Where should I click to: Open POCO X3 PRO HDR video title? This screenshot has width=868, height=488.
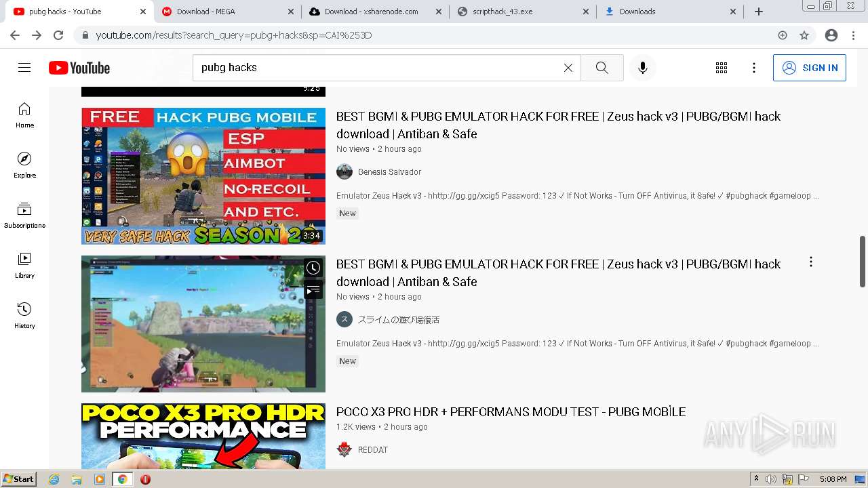(511, 411)
